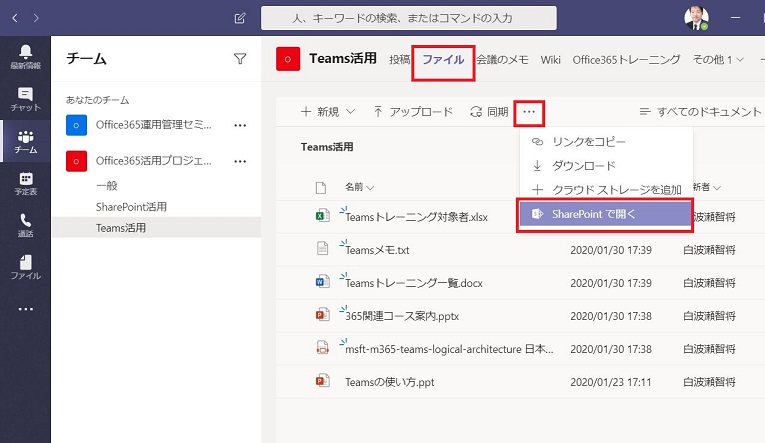Open more options for Office365活用プロジェ team
The width and height of the screenshot is (765, 443).
coord(240,161)
